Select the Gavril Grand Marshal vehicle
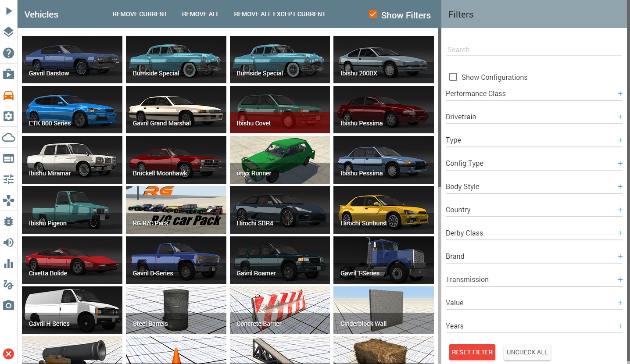The height and width of the screenshot is (364, 630). click(x=176, y=110)
